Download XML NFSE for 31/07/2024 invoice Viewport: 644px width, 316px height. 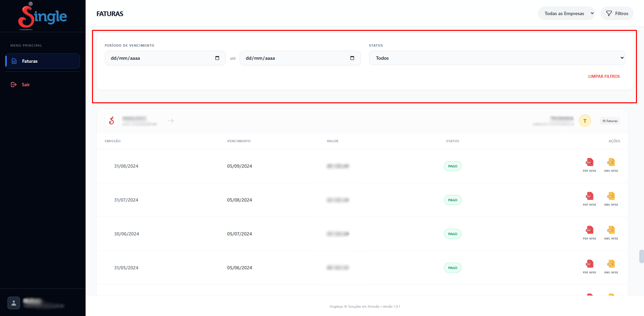[x=611, y=199]
